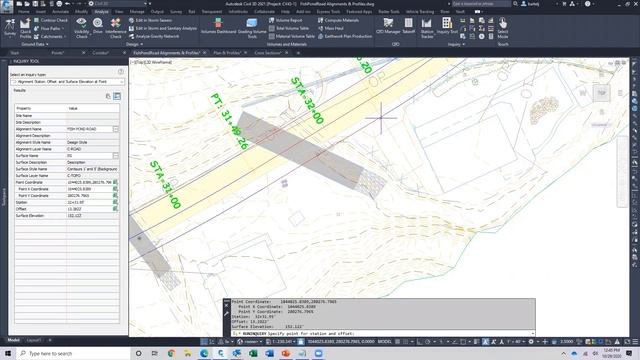Copy inquiry results to clipboard
The image size is (640, 360).
click(108, 96)
